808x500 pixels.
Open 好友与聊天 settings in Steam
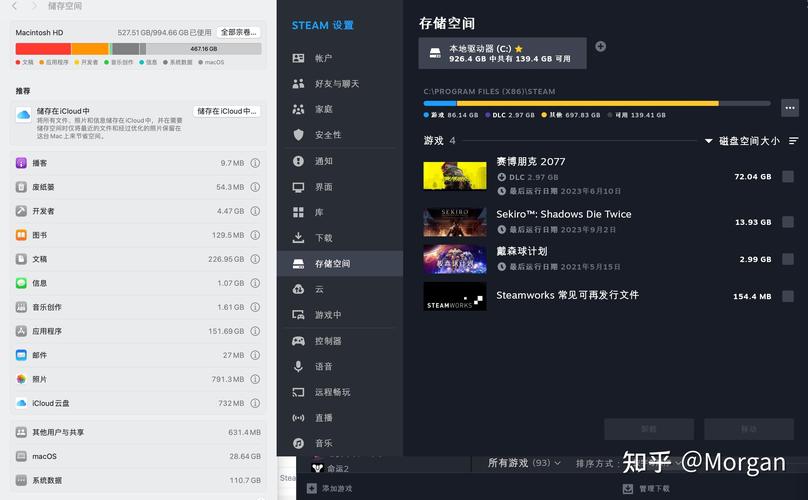340,84
